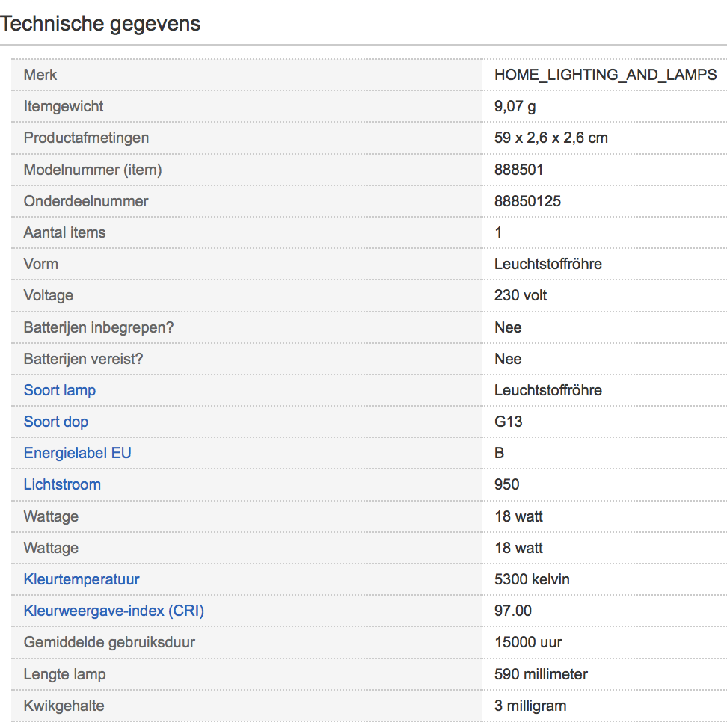The height and width of the screenshot is (728, 727).
Task: Select the 230 volt value
Action: (521, 295)
